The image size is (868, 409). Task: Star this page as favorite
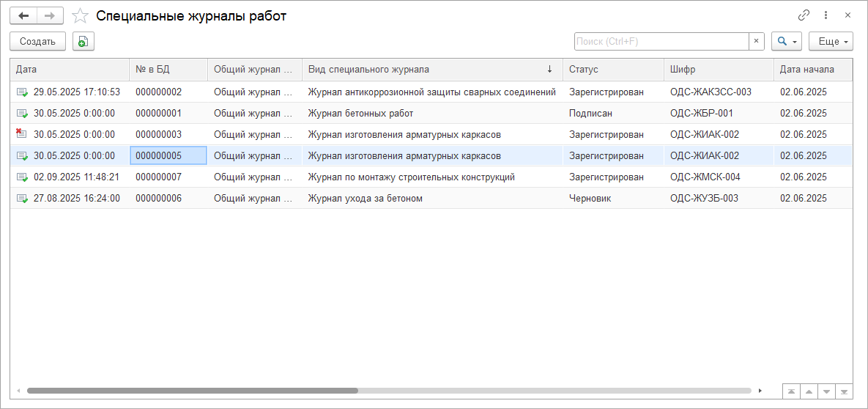[x=81, y=15]
